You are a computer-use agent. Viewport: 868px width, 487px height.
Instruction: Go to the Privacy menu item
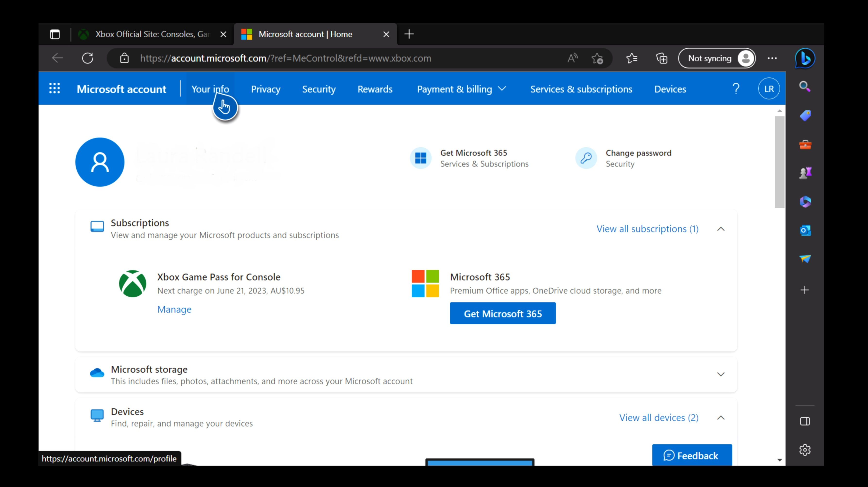pos(266,89)
